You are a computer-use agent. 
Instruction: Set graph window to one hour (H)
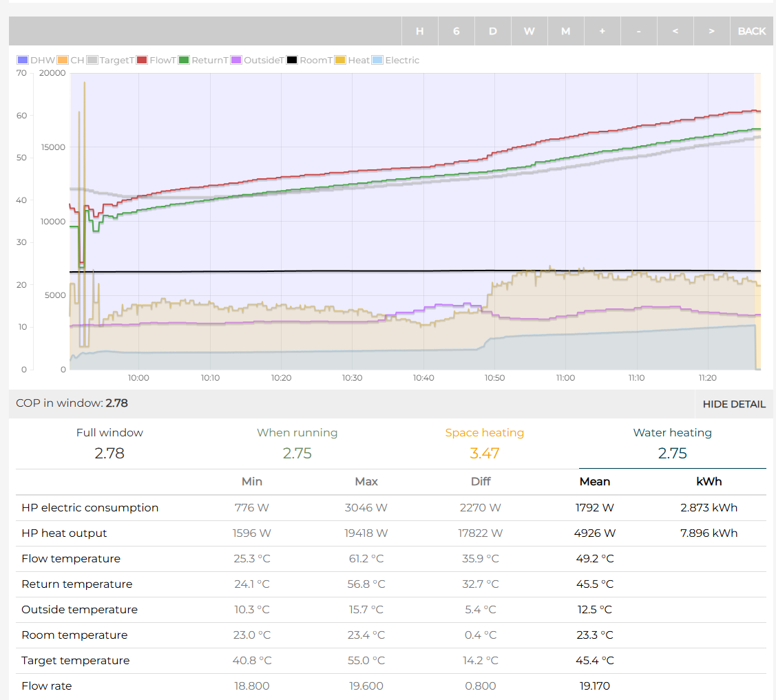point(419,31)
